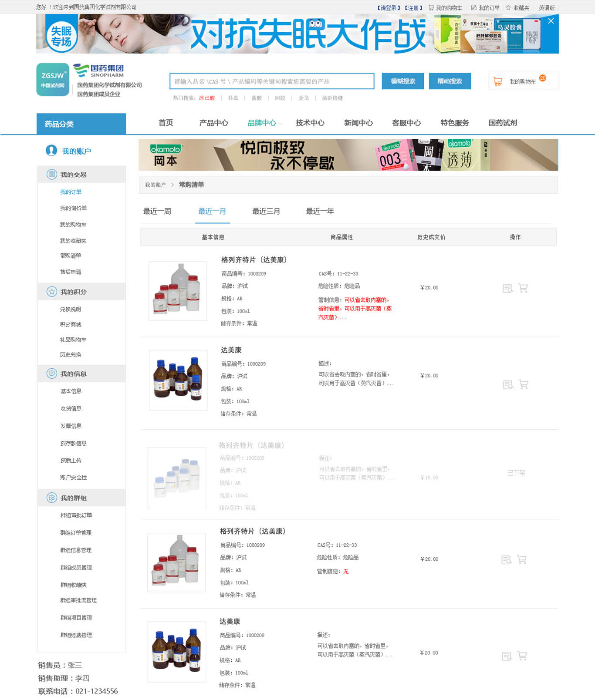Click the product search input field
The height and width of the screenshot is (700, 595).
click(272, 81)
